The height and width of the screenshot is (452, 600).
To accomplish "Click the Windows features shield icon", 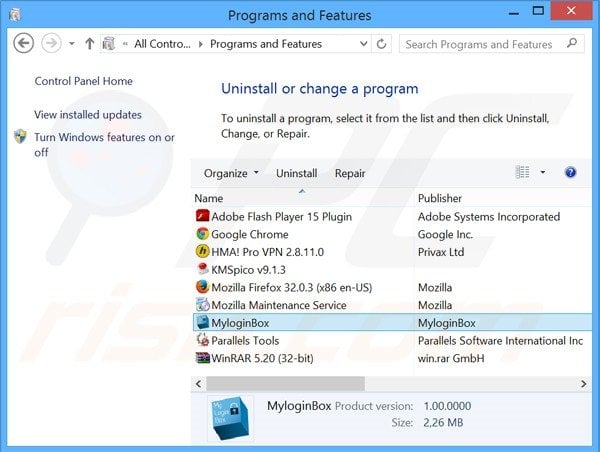I will click(20, 137).
